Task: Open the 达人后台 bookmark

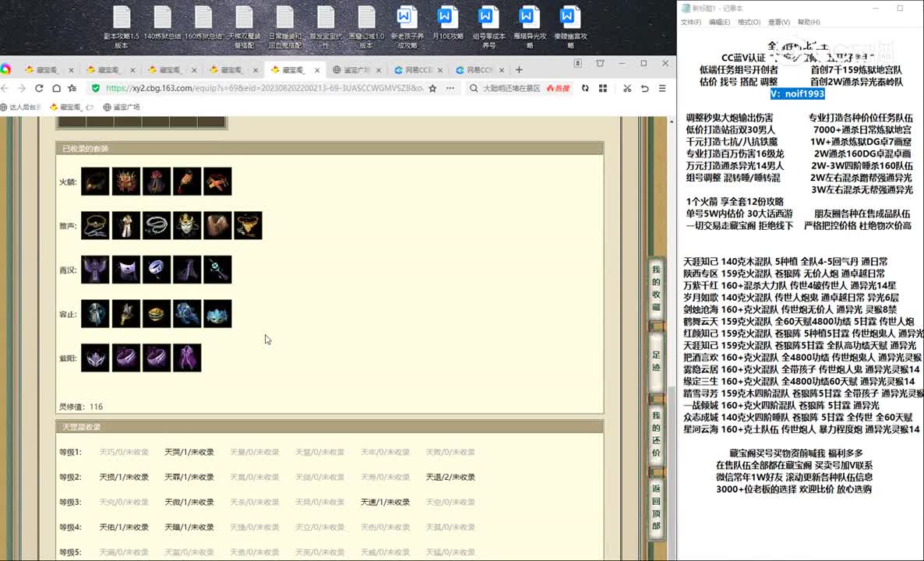Action: pyautogui.click(x=21, y=108)
